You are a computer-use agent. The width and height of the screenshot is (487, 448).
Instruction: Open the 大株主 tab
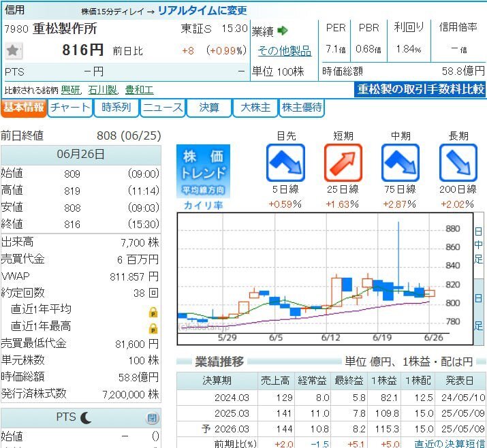pyautogui.click(x=255, y=108)
